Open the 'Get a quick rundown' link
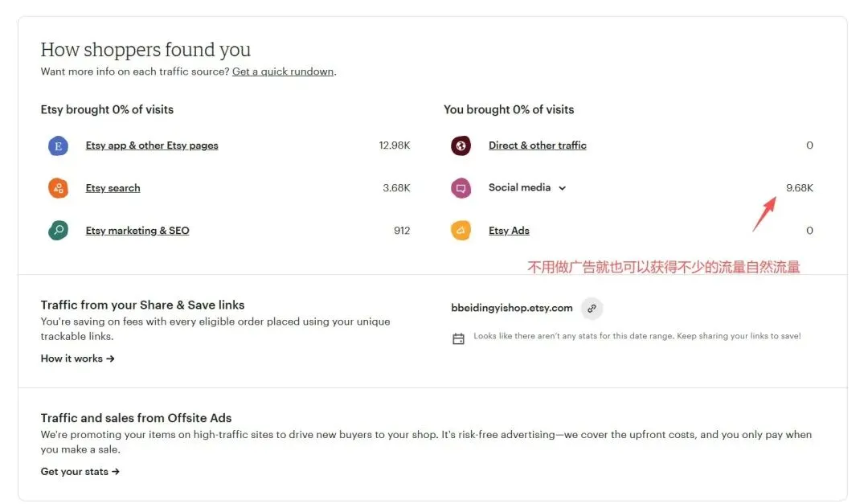868x504 pixels. [x=283, y=72]
